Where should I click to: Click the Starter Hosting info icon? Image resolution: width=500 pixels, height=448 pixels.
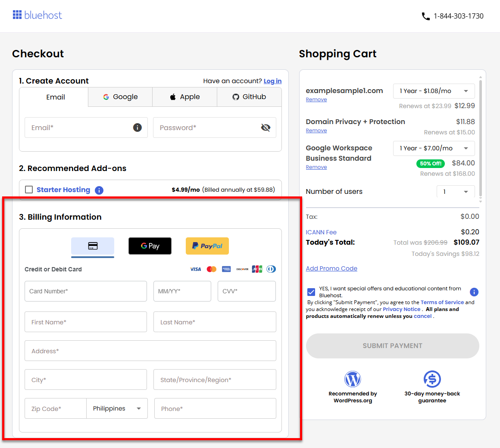tap(99, 190)
